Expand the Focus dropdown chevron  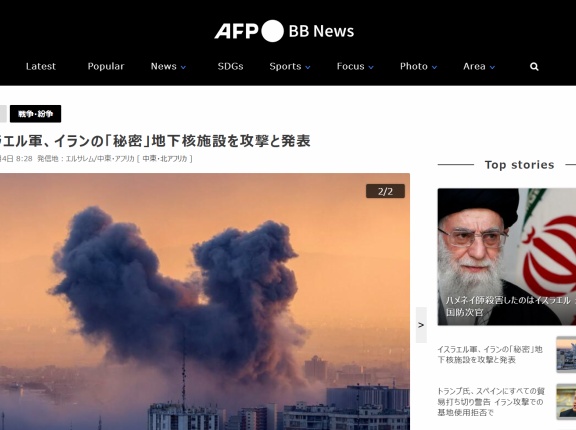371,67
